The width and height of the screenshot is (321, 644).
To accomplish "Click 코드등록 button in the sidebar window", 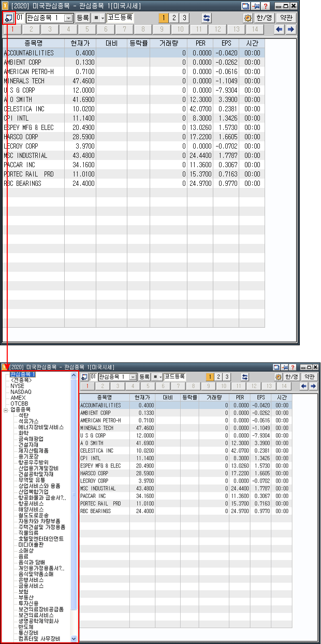I will click(x=175, y=377).
